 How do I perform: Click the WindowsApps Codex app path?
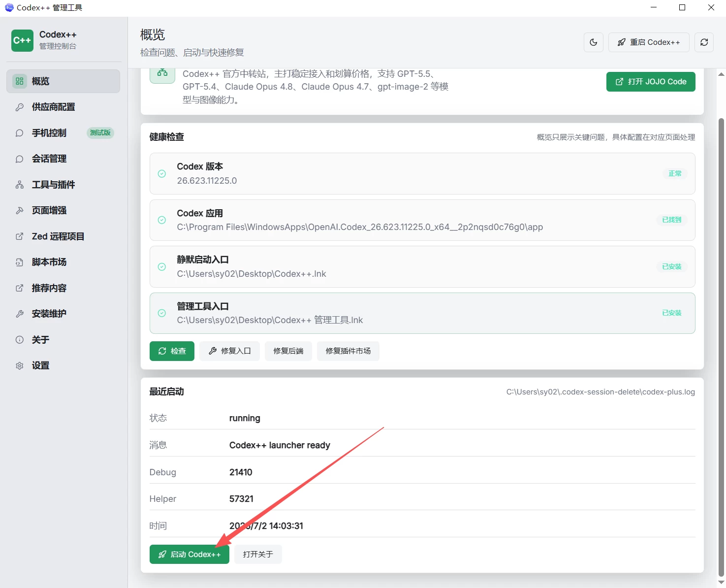(360, 227)
